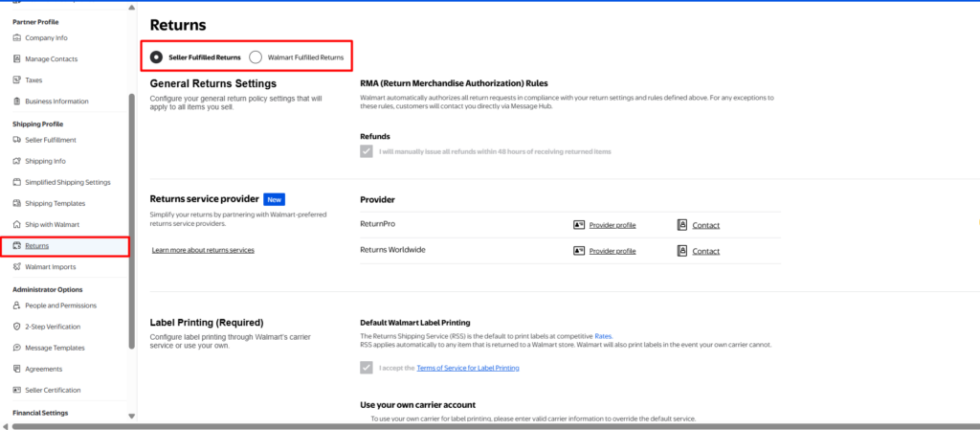Click the Company Info building icon

[17, 37]
